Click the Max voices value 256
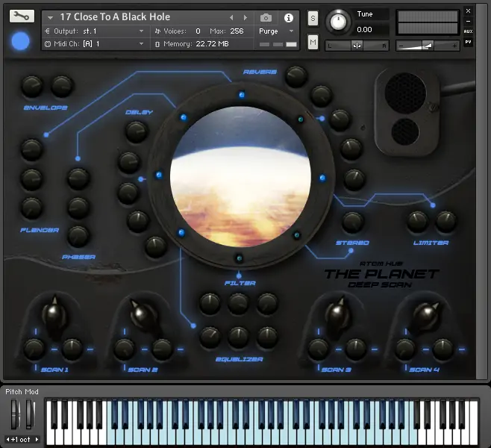This screenshot has height=448, width=491. (x=237, y=31)
